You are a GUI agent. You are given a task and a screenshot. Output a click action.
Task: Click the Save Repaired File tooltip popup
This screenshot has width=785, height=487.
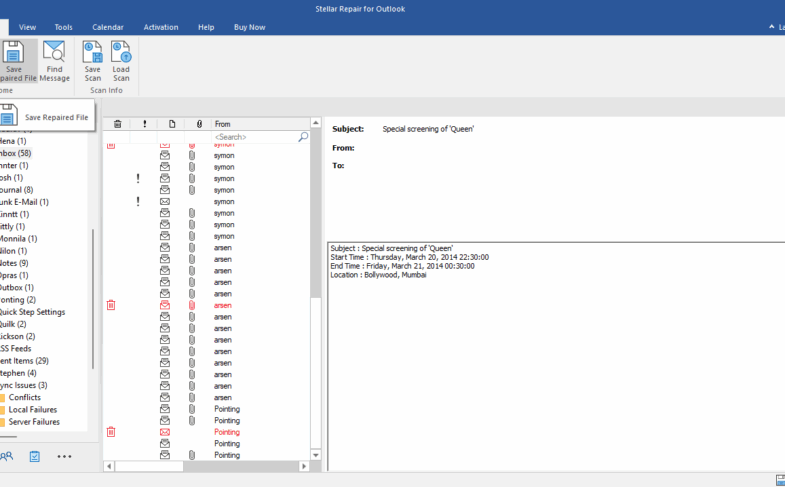point(47,116)
